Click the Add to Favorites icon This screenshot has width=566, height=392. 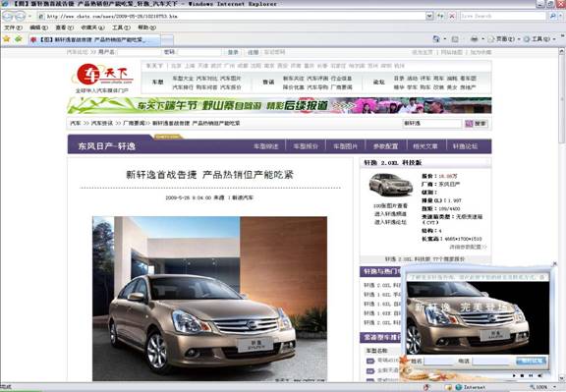(18, 39)
